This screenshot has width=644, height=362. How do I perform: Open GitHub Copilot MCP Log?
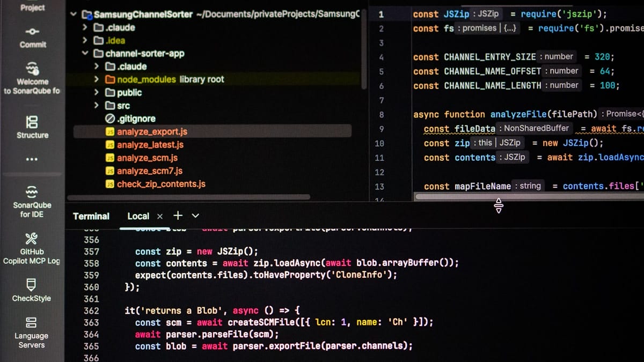pyautogui.click(x=32, y=249)
